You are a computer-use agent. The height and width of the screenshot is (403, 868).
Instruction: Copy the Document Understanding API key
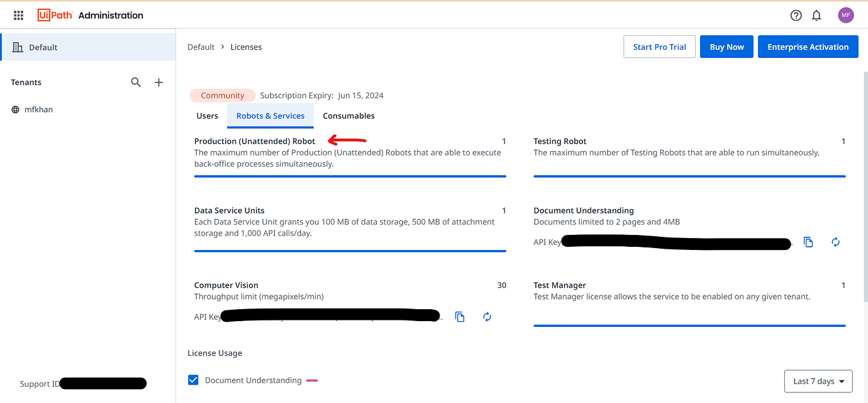[808, 242]
